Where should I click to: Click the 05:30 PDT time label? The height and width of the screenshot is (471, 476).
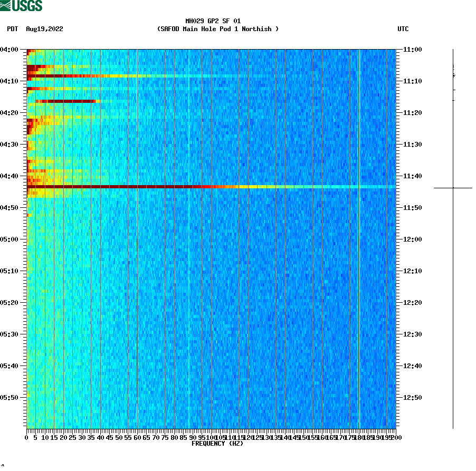[x=10, y=334]
